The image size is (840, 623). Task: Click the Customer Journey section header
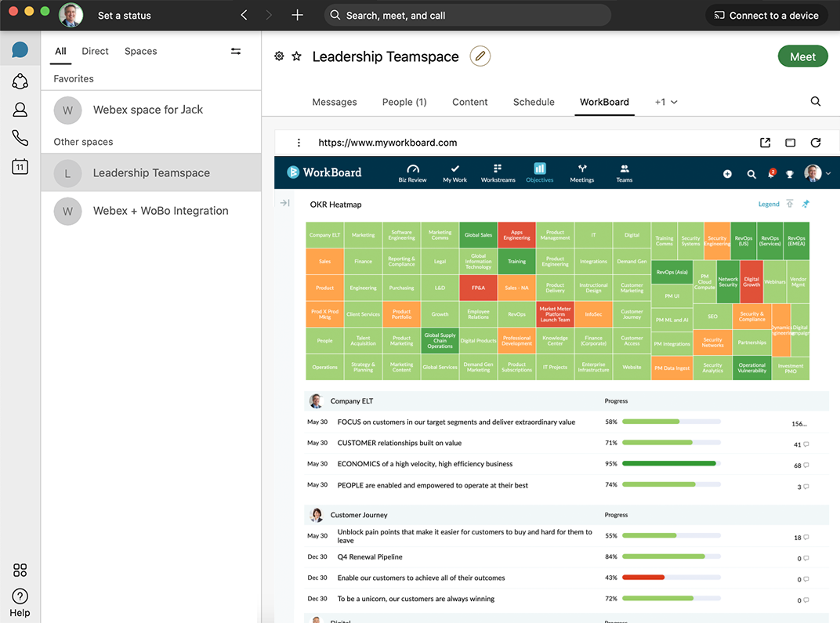coord(567,515)
